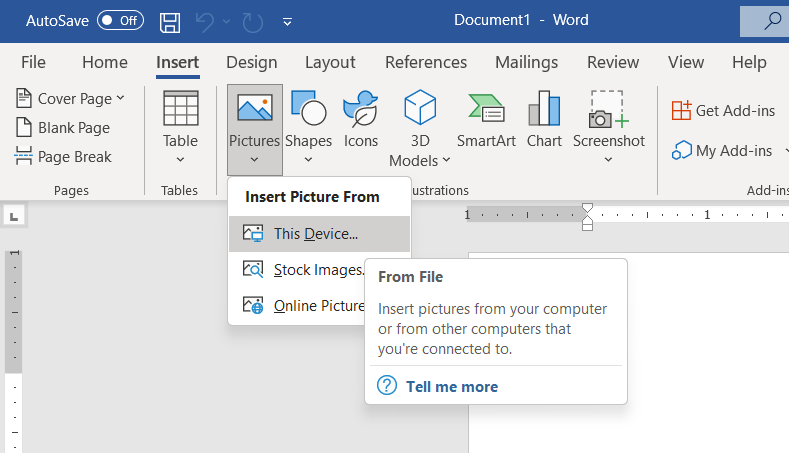Click the Cover Page icon
Screen dimensions: 789x453
click(x=24, y=98)
